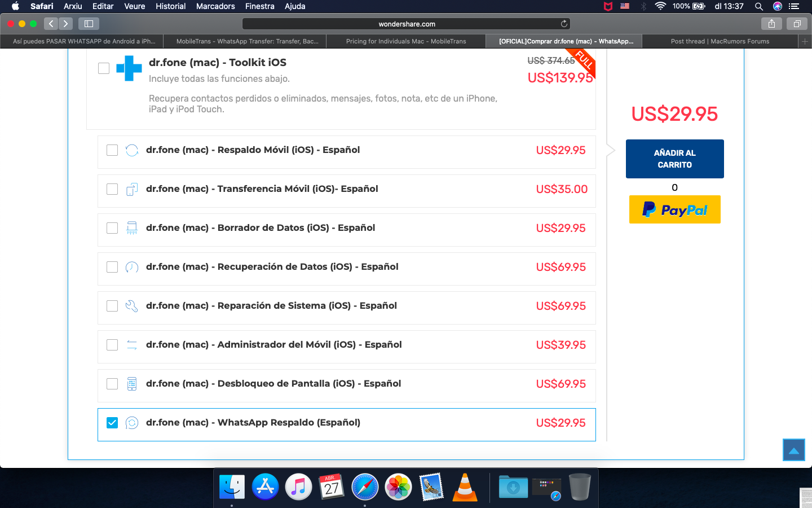
Task: Show all tabs overview button
Action: pyautogui.click(x=797, y=24)
